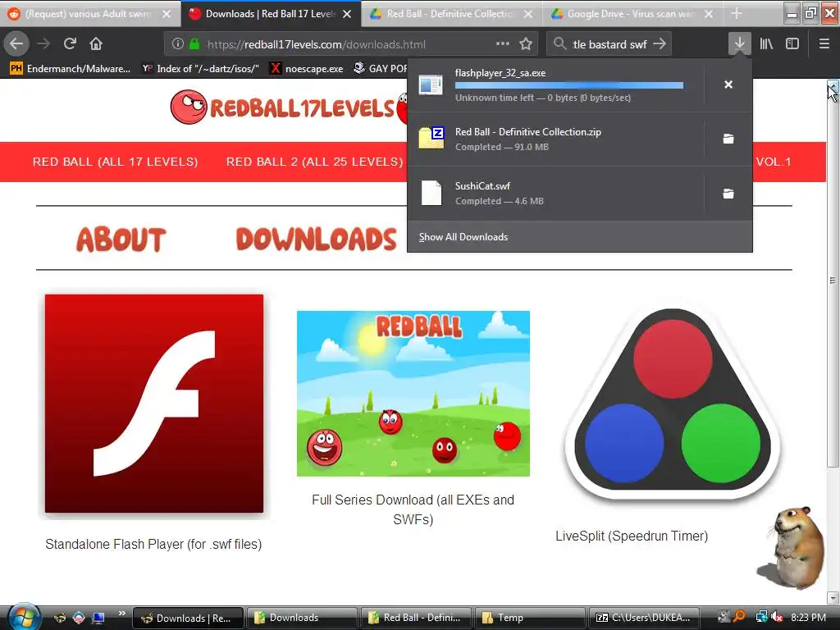This screenshot has width=840, height=630.
Task: Click the page's vertical scrollbar
Action: (x=833, y=281)
